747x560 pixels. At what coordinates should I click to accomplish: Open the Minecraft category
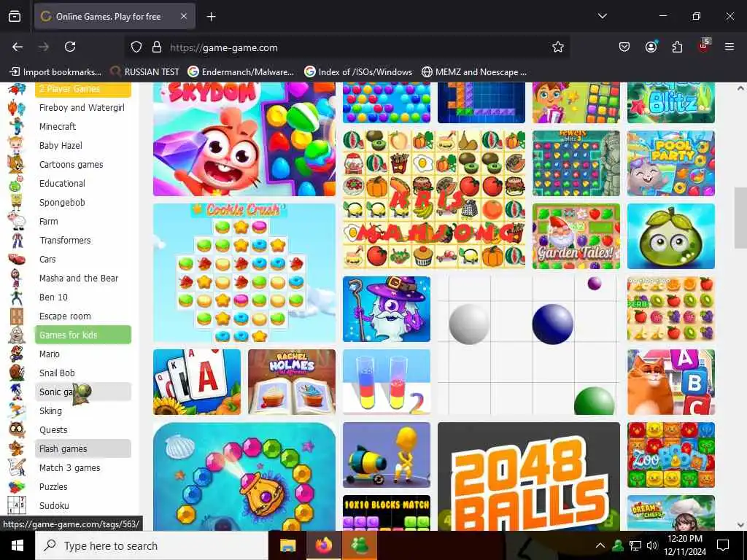click(58, 127)
